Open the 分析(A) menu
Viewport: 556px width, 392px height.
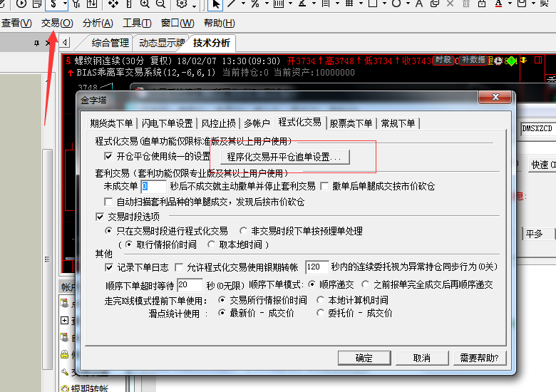click(x=98, y=23)
